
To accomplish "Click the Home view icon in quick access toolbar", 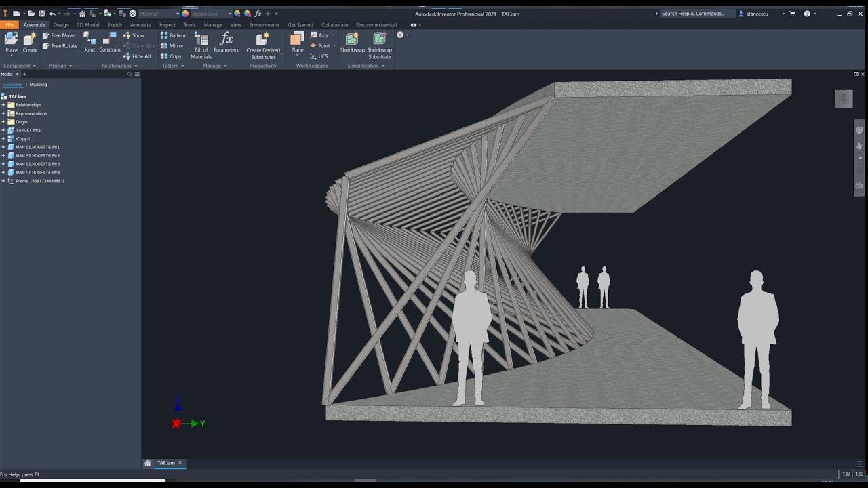I will 82,14.
